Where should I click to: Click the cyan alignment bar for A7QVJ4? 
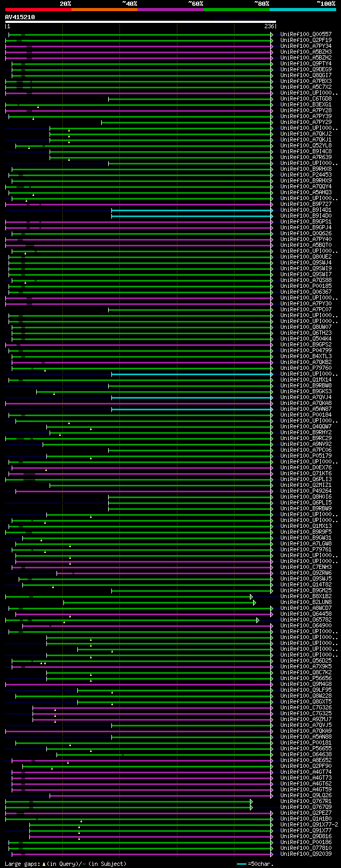coord(192,398)
